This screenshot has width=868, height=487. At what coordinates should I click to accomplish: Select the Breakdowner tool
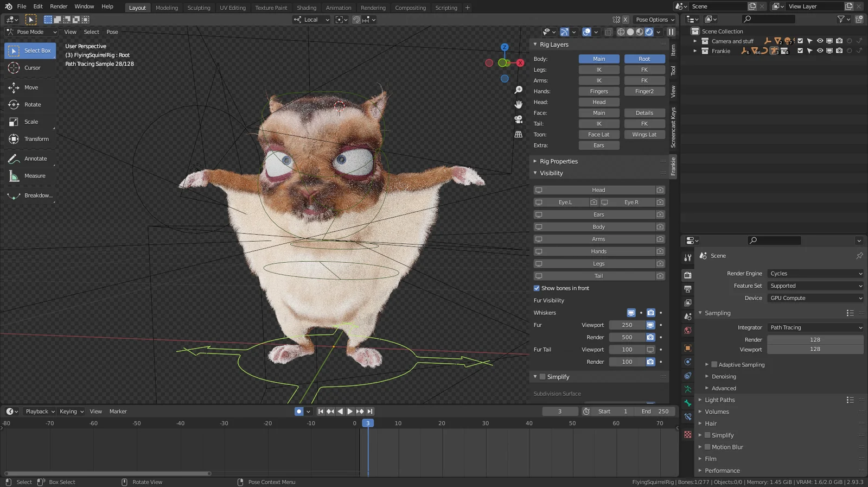point(30,195)
